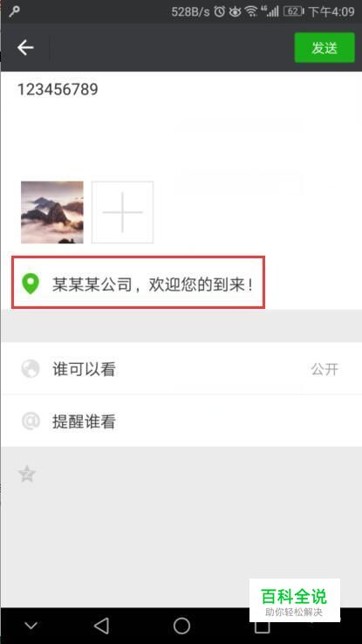Open the 提醒谁看 mention option
The height and width of the screenshot is (644, 362).
point(181,421)
